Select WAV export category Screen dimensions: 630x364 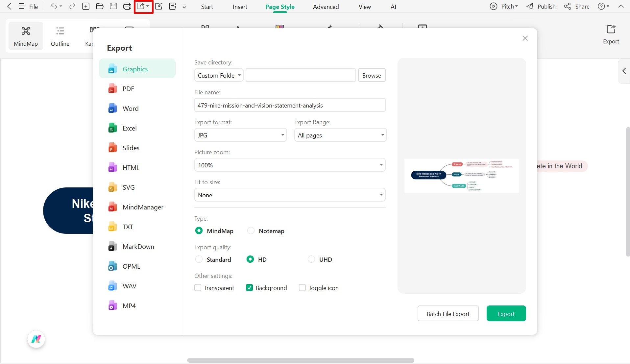(137, 286)
